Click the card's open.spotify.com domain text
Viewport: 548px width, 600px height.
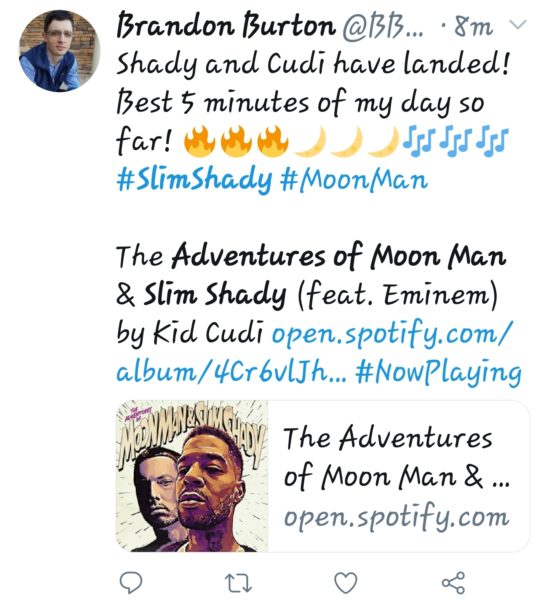click(396, 517)
